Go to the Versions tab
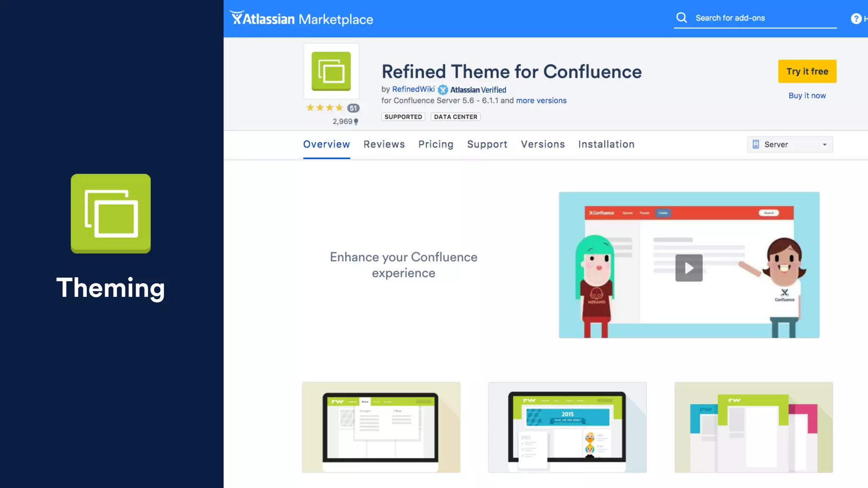Screen dimensions: 868x488 pos(542,144)
